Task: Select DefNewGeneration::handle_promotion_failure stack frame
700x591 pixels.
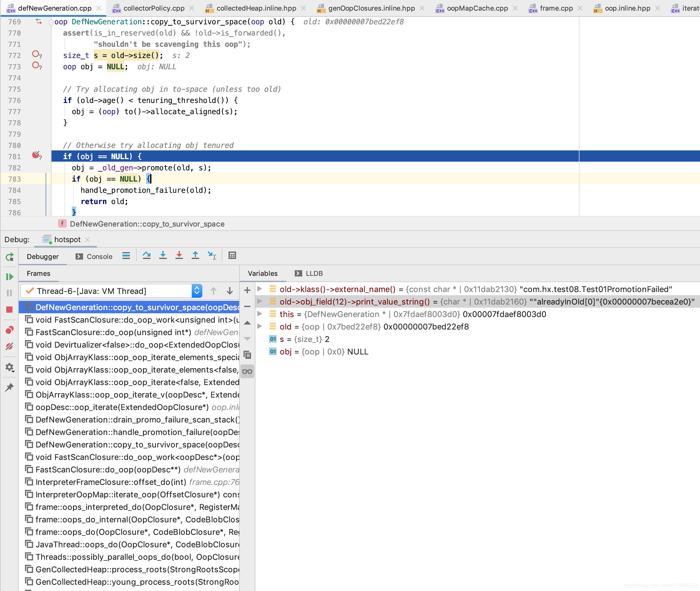Action: [137, 432]
